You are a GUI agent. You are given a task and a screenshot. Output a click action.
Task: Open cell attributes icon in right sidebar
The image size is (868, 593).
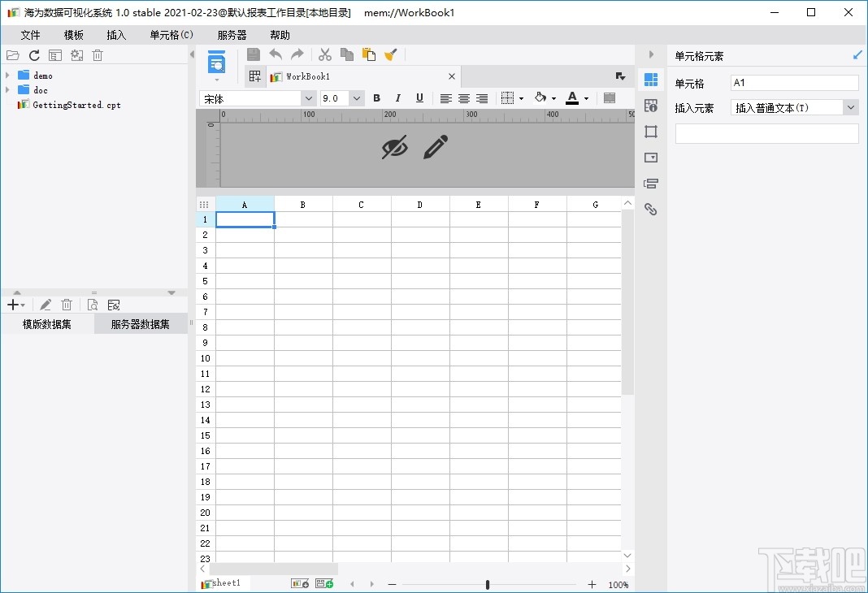pos(651,106)
